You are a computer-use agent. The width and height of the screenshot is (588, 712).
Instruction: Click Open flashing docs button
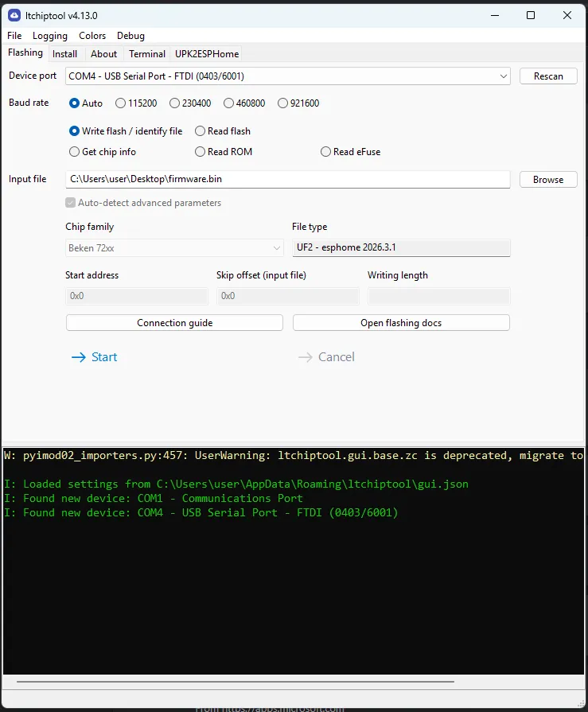point(401,323)
